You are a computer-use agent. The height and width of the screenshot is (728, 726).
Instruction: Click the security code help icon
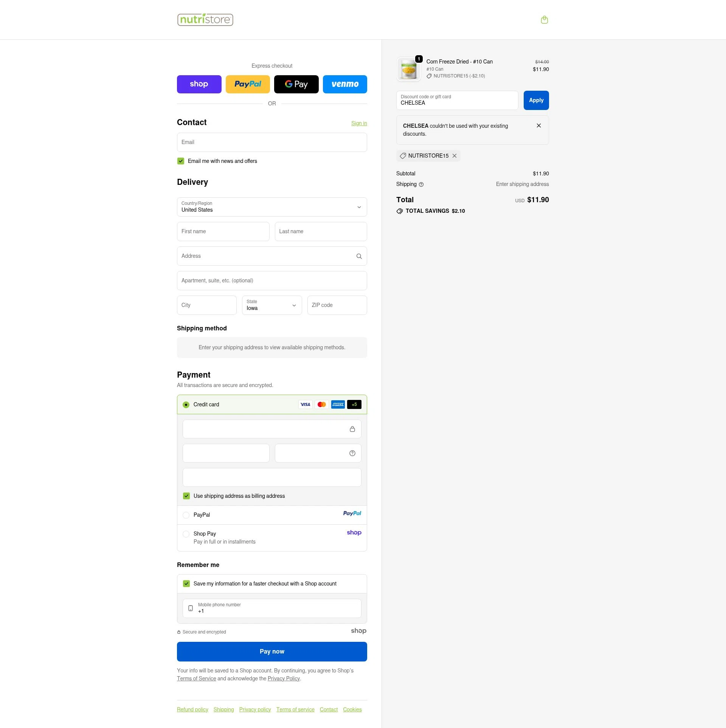click(352, 453)
